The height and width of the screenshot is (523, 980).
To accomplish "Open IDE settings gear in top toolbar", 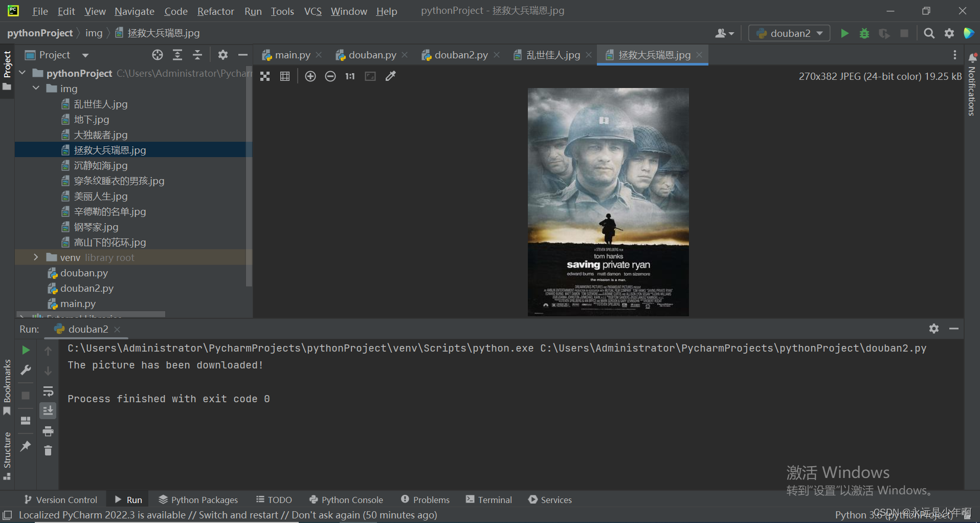I will coord(949,33).
